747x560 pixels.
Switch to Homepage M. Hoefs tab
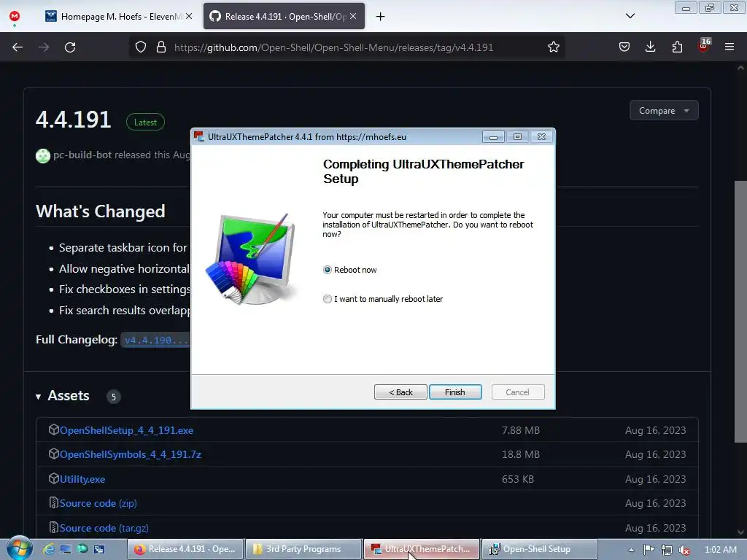(118, 16)
